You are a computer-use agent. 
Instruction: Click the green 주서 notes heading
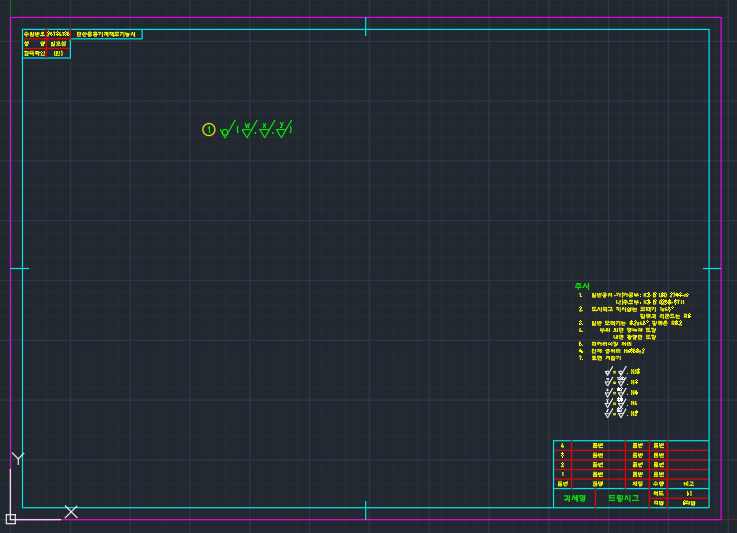click(x=582, y=286)
